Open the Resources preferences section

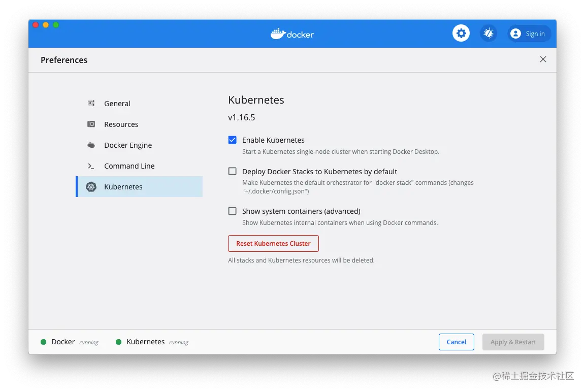coord(139,124)
